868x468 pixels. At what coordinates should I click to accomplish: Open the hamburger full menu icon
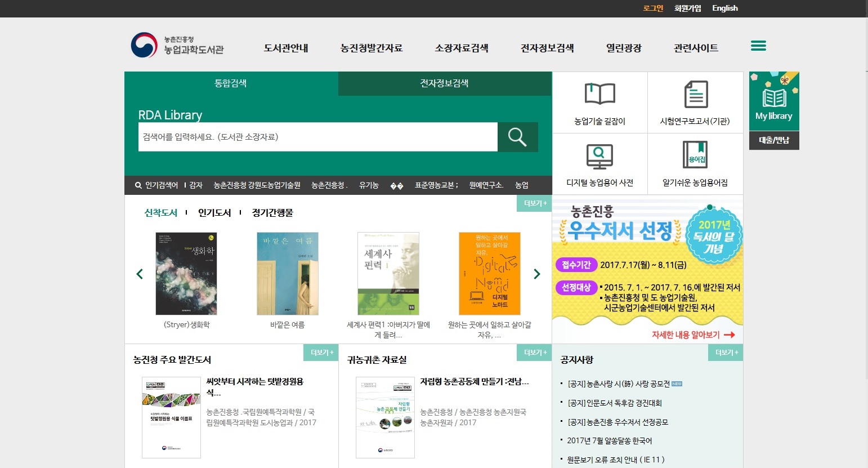point(758,46)
